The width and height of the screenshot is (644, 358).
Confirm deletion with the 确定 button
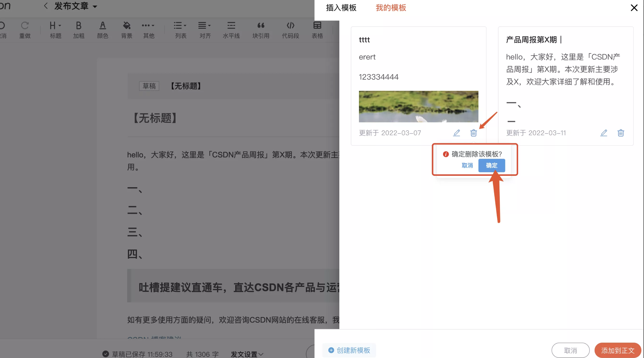(492, 166)
